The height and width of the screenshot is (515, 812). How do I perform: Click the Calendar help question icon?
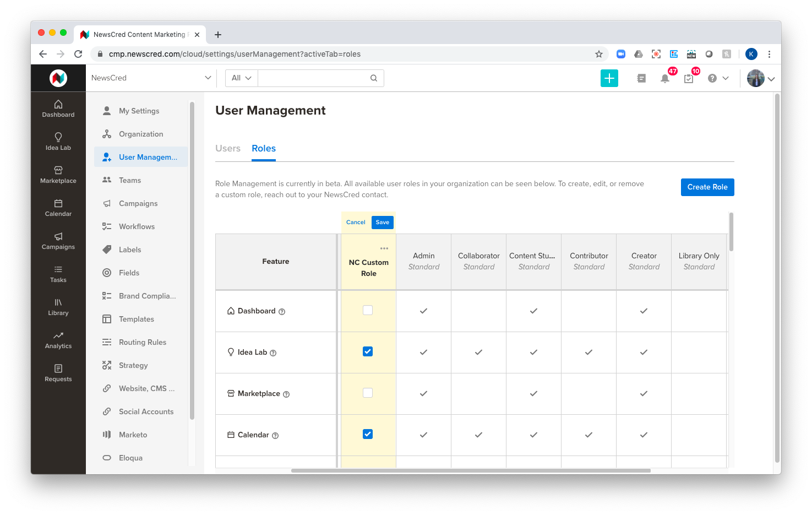(275, 436)
